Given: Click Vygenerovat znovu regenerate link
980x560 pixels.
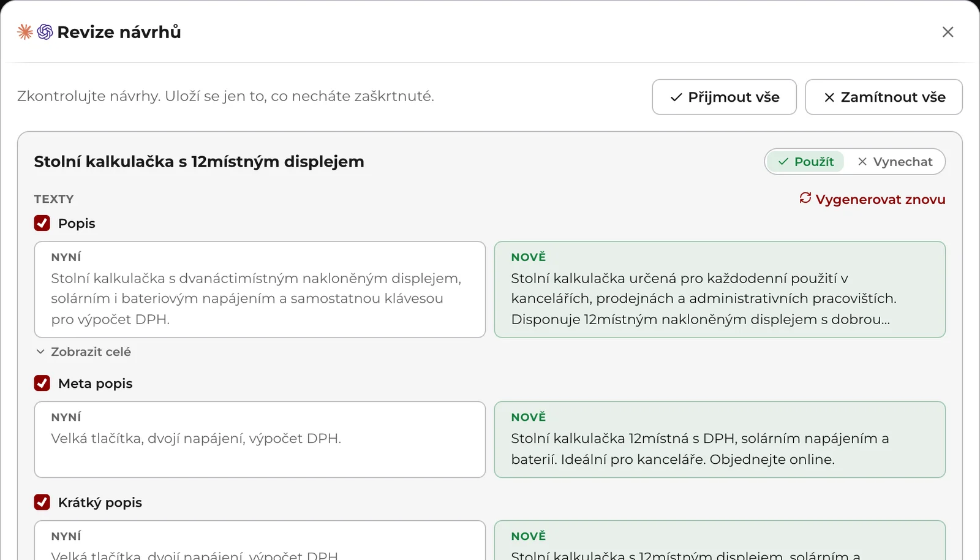Looking at the screenshot, I should point(872,199).
